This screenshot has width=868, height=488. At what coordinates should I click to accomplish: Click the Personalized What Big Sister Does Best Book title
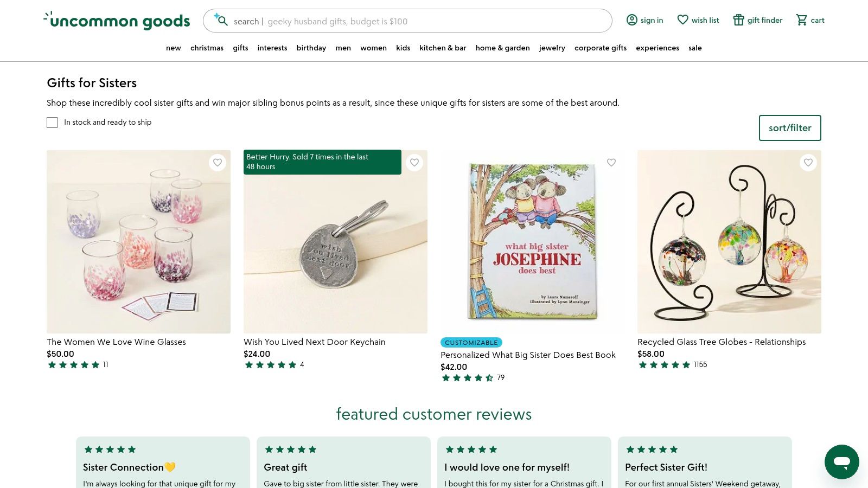(x=528, y=355)
